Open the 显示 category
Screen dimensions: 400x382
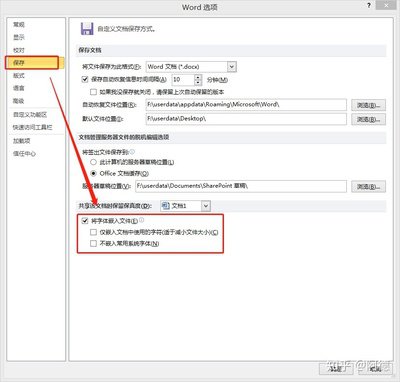(x=19, y=37)
